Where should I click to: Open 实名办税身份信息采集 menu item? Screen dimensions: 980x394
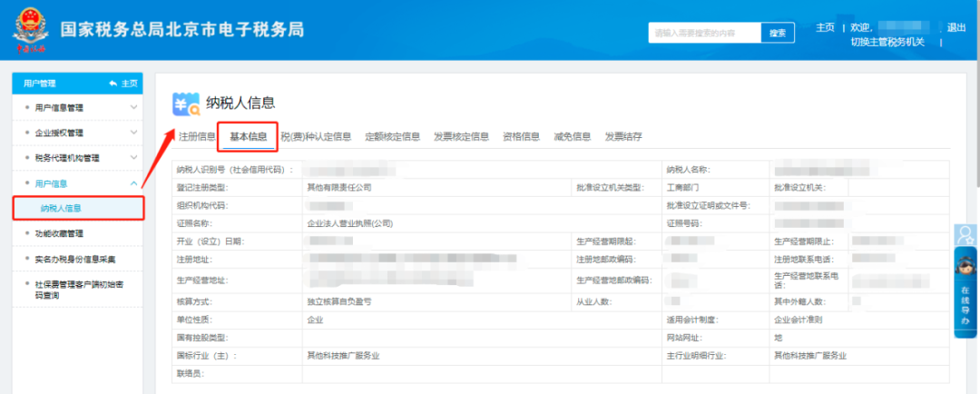point(78,260)
